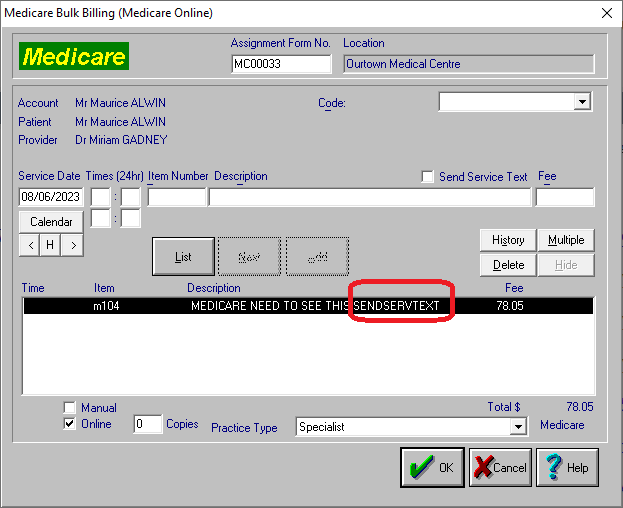Viewport: 623px width, 508px height.
Task: Focus the Fee input field
Action: click(x=565, y=197)
